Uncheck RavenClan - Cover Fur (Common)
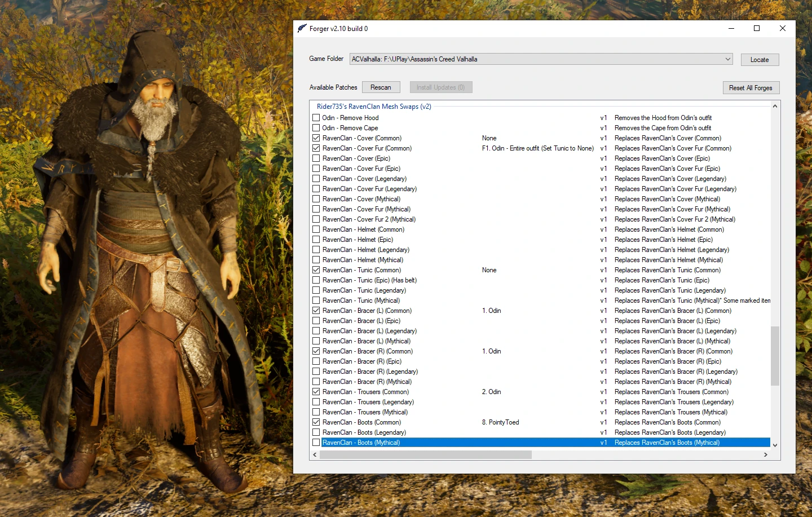 [x=316, y=148]
